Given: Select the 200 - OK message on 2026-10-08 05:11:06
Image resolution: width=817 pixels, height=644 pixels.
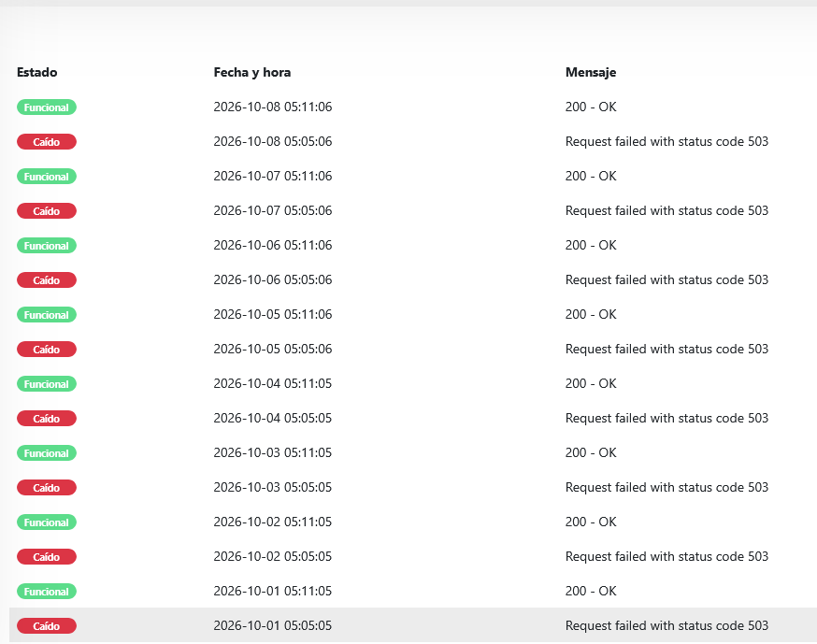Looking at the screenshot, I should click(x=591, y=107).
